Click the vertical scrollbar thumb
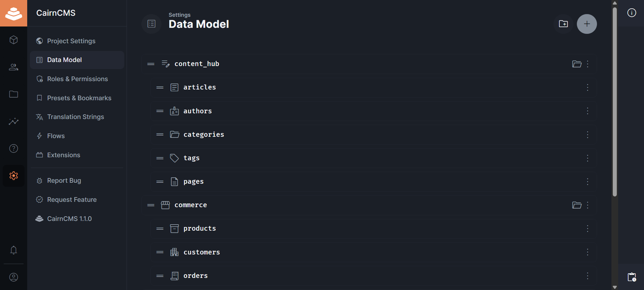Image resolution: width=644 pixels, height=290 pixels. (x=615, y=102)
